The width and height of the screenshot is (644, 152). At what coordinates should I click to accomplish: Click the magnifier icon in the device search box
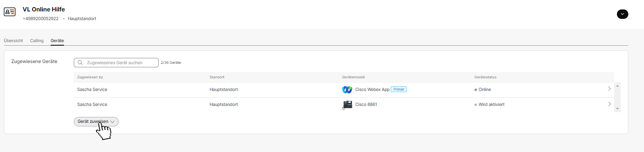pos(80,63)
